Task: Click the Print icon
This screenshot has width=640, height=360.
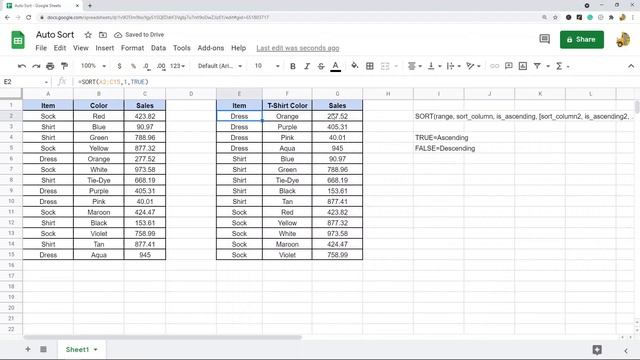Action: (x=50, y=66)
